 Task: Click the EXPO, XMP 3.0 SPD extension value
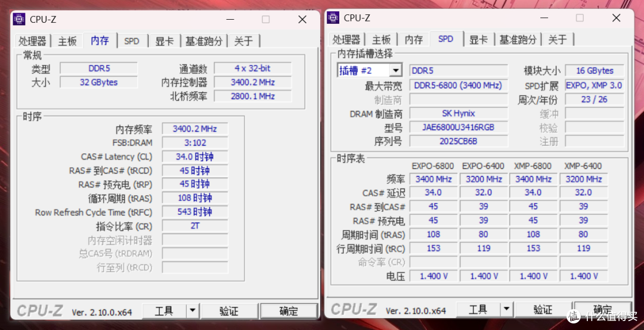(x=595, y=85)
